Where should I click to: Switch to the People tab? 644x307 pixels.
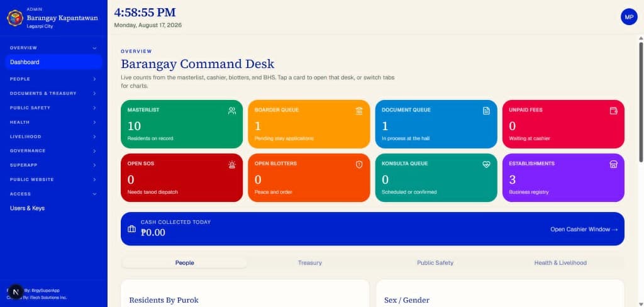(x=184, y=262)
